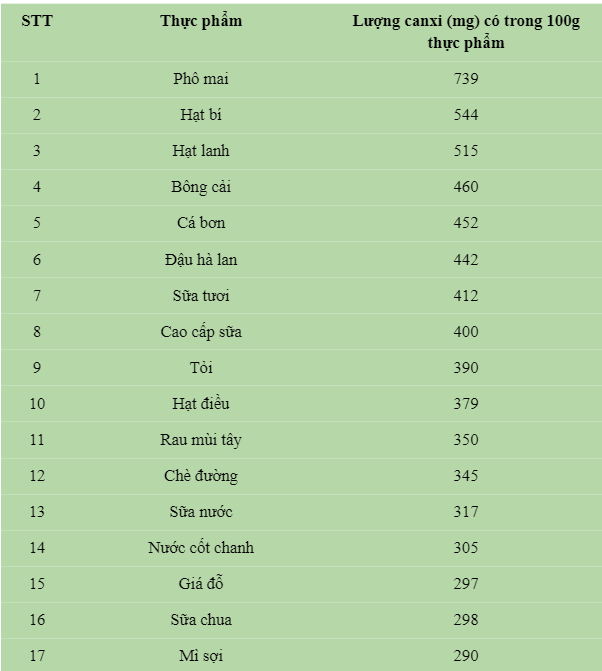602x671 pixels.
Task: Click the Giá đỗ entry
Action: 201,584
